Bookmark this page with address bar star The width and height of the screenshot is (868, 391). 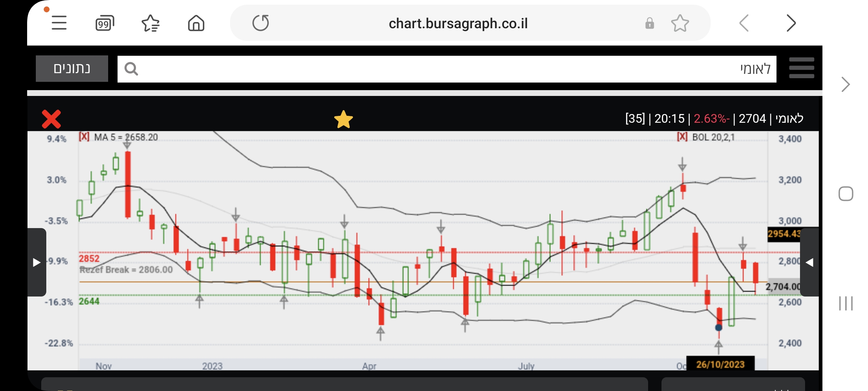680,24
